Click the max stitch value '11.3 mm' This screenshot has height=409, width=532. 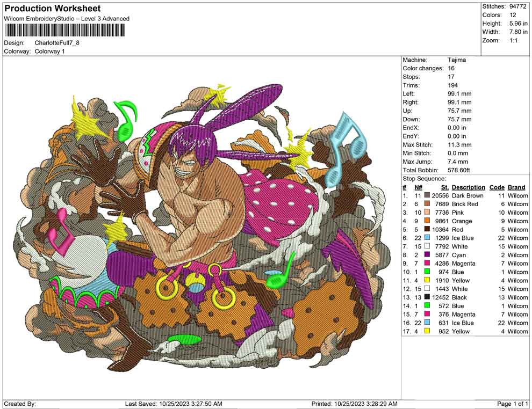coord(459,145)
